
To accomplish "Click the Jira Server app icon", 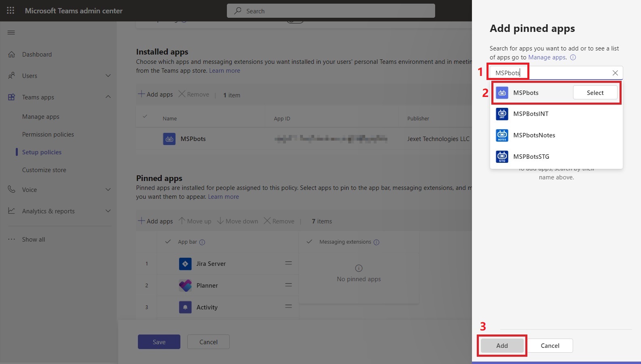I will point(185,264).
